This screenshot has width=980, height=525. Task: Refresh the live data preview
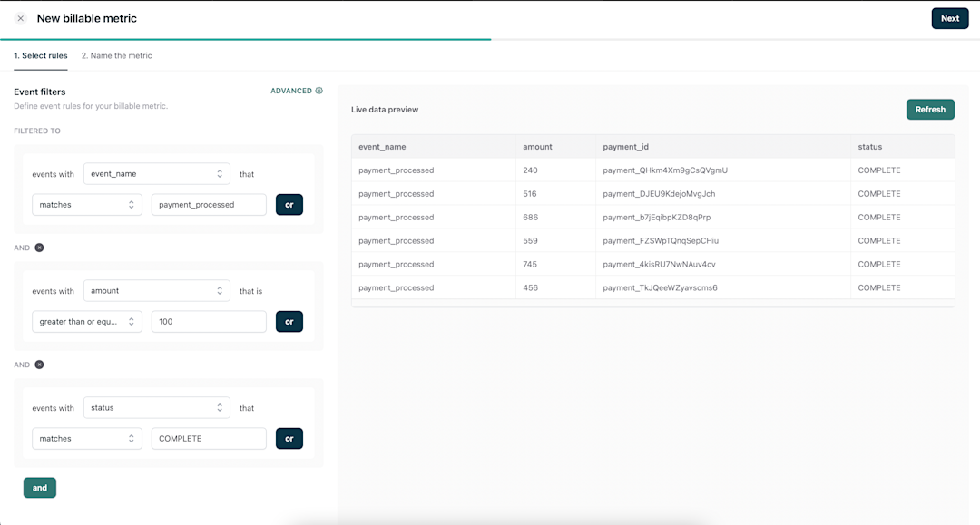click(930, 109)
